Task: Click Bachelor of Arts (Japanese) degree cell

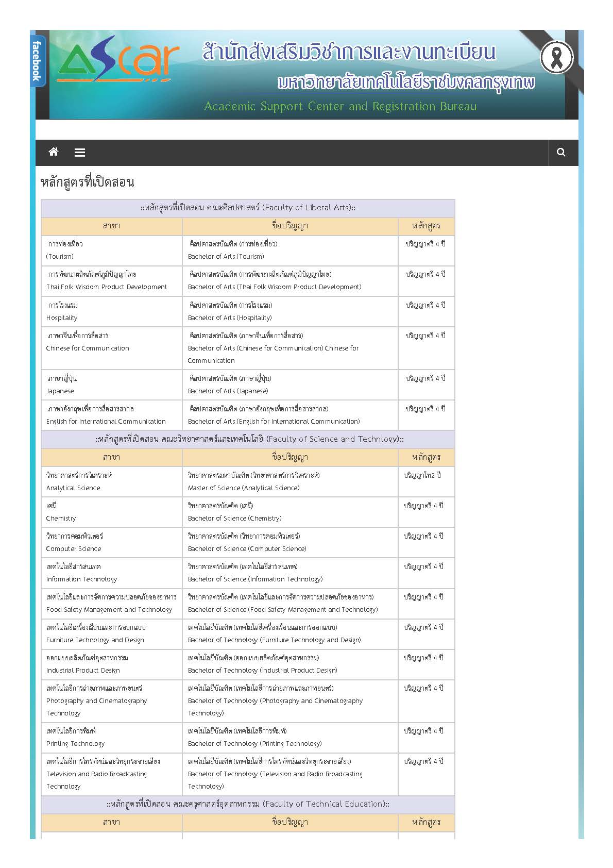Action: click(x=290, y=385)
